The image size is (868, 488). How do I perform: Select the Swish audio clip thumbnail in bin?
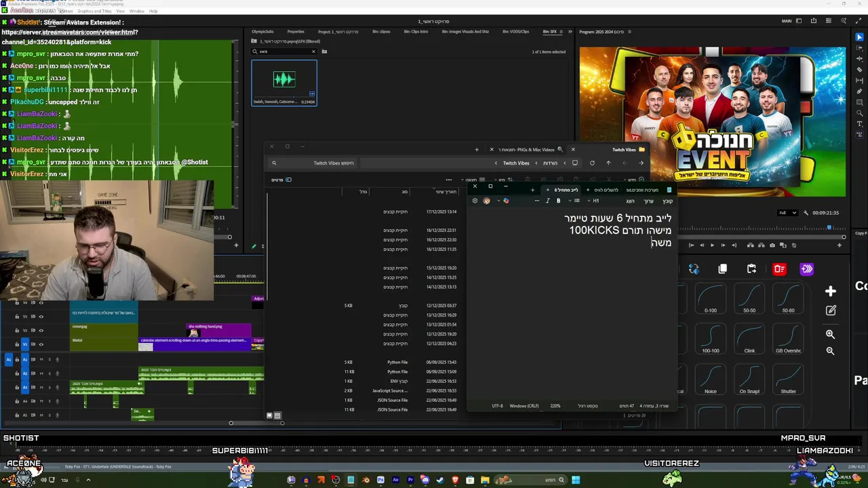click(x=284, y=80)
